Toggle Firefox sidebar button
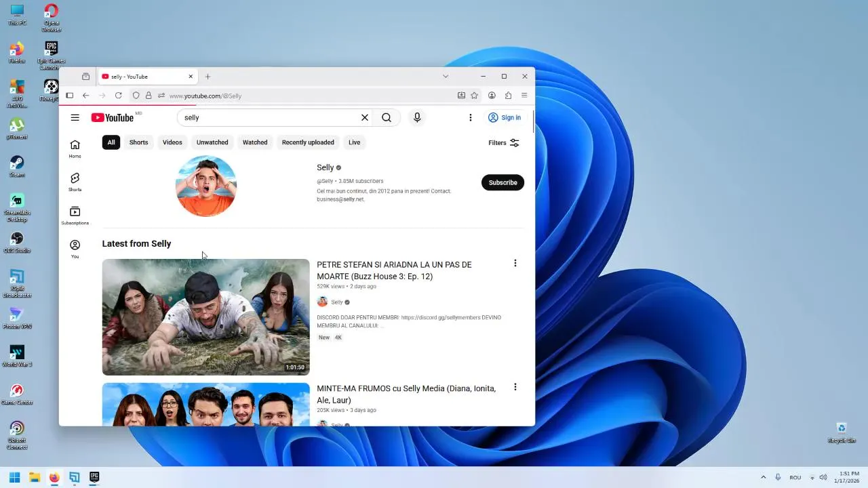 (x=69, y=96)
